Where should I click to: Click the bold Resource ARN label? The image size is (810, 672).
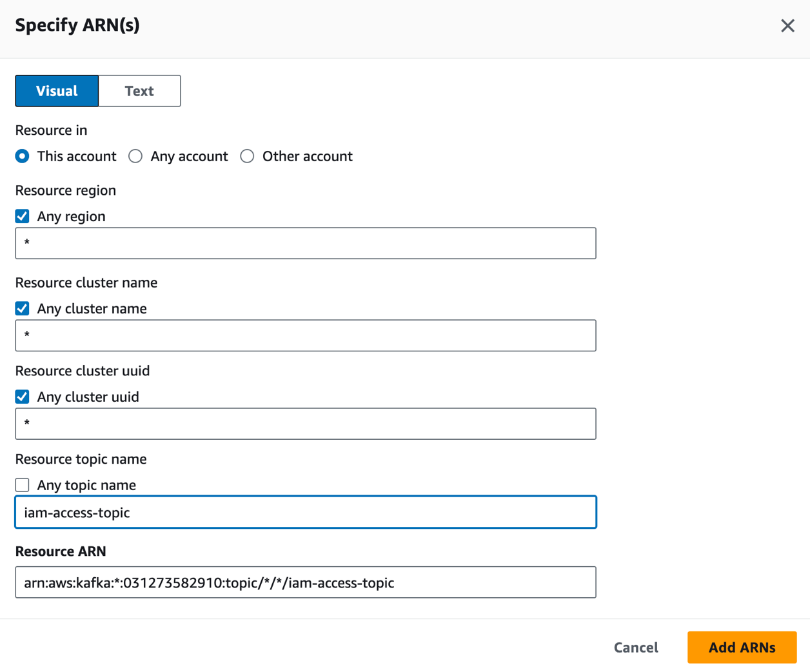[61, 551]
